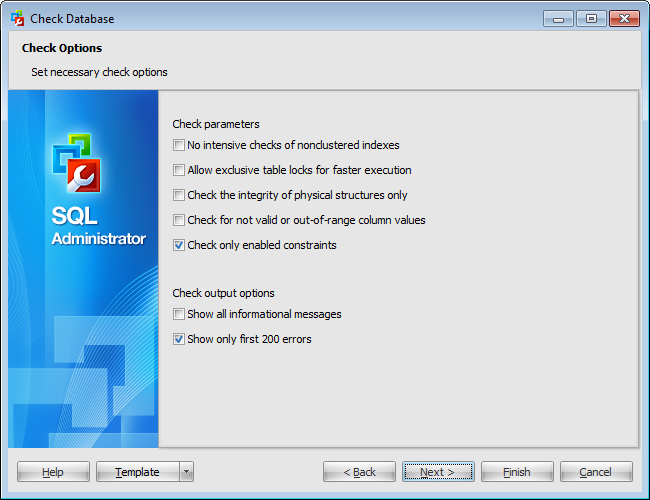Click the Check Database title bar icon
The image size is (650, 500).
[x=17, y=18]
